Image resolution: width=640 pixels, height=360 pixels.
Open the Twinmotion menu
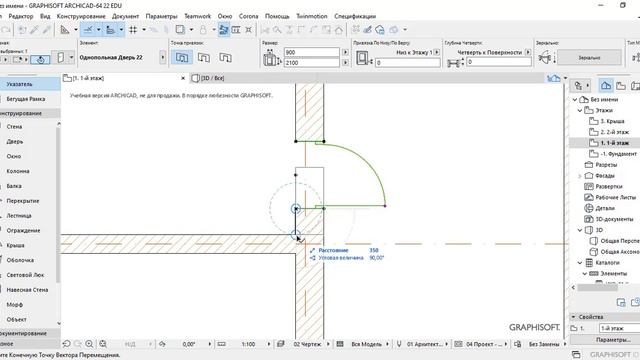coord(312,16)
